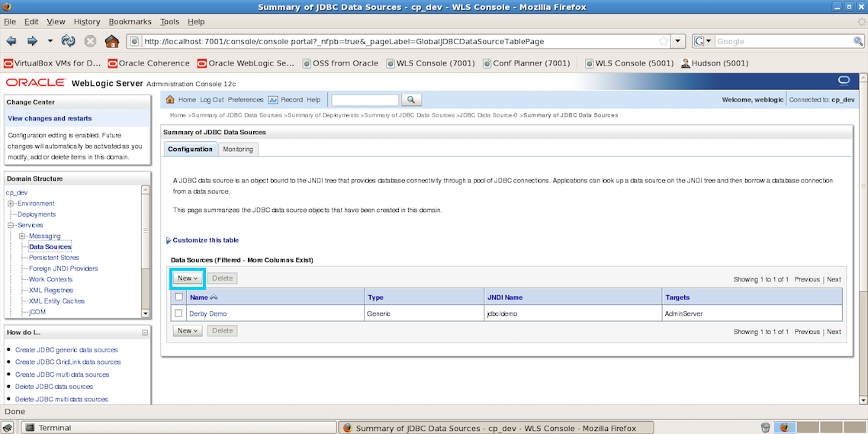
Task: Switch to the Monitoring tab
Action: point(237,149)
